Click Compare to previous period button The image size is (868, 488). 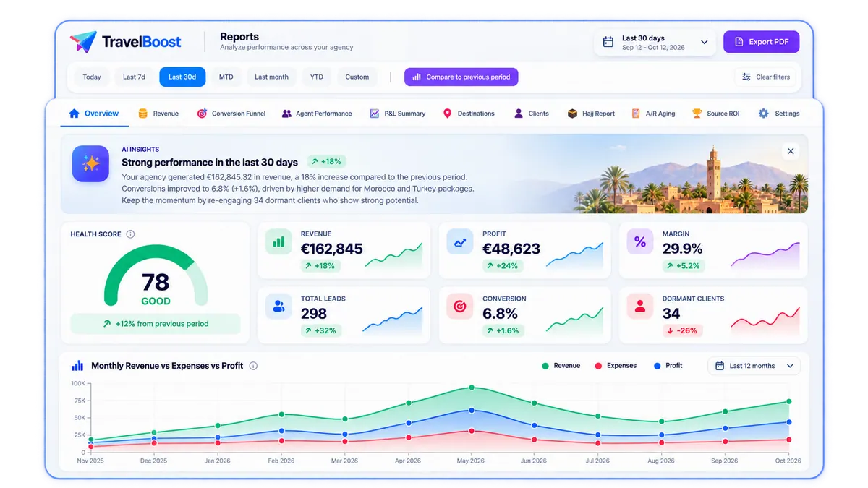tap(461, 77)
